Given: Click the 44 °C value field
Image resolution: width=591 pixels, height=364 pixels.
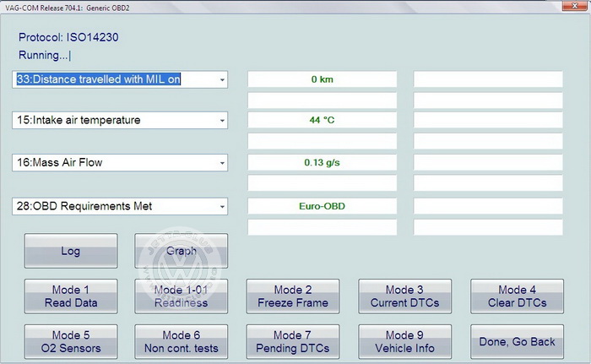Looking at the screenshot, I should point(323,120).
